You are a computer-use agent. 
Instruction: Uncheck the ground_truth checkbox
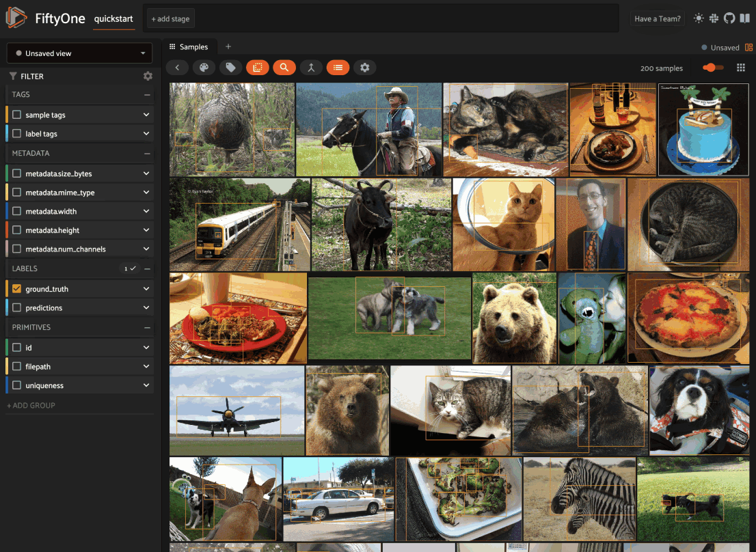(x=17, y=288)
